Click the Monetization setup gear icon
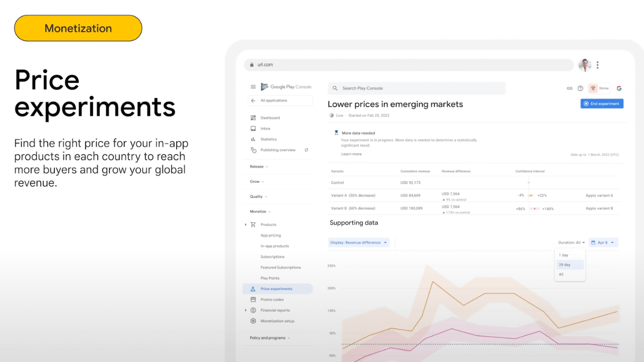The width and height of the screenshot is (644, 362). point(253,321)
